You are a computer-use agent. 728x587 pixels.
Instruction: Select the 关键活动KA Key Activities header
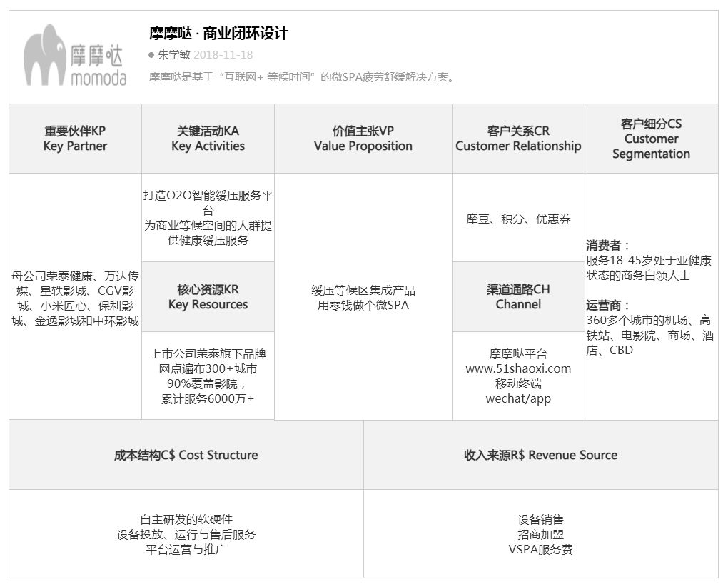[x=208, y=139]
